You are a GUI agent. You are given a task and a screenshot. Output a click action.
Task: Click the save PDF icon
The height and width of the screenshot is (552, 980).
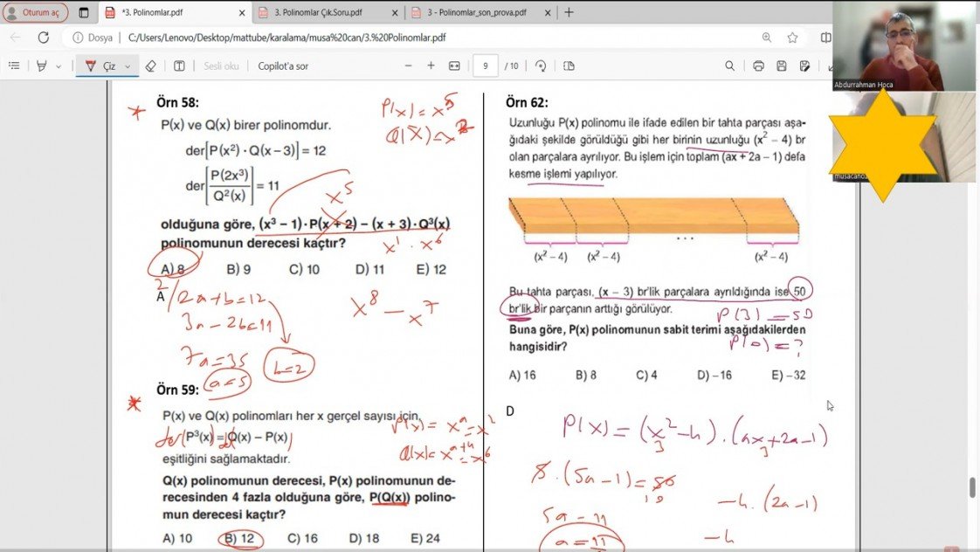pyautogui.click(x=782, y=66)
